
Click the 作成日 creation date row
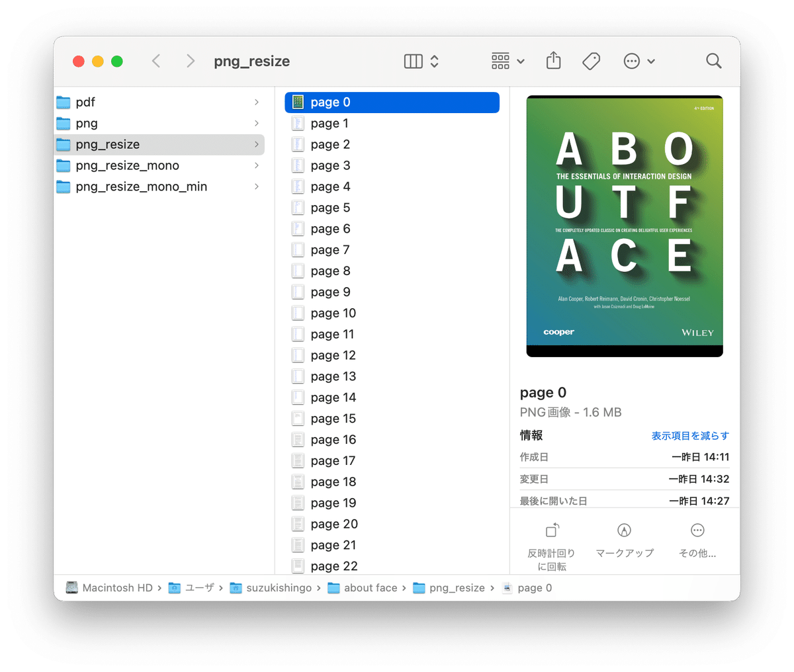click(625, 457)
